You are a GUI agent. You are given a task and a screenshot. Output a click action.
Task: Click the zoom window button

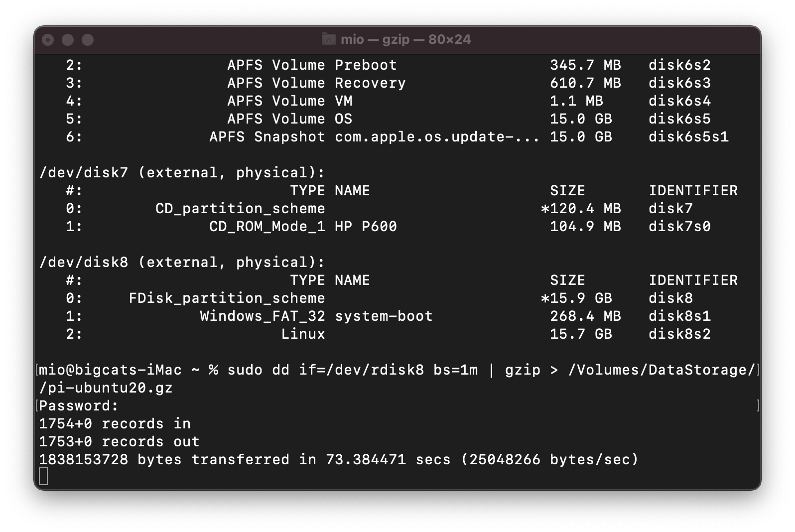coord(88,40)
